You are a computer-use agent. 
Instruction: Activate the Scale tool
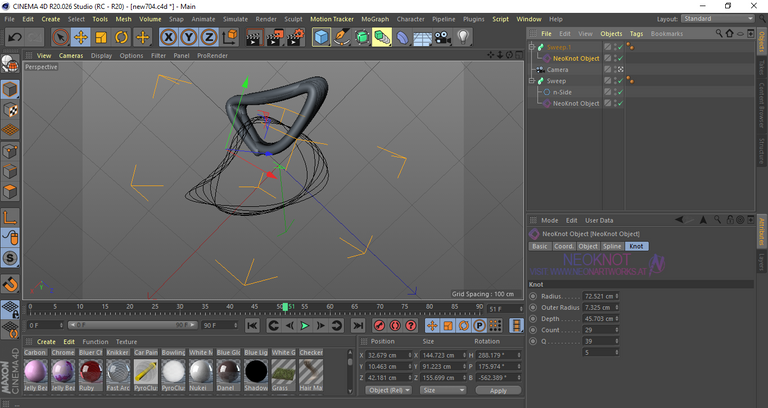(101, 37)
